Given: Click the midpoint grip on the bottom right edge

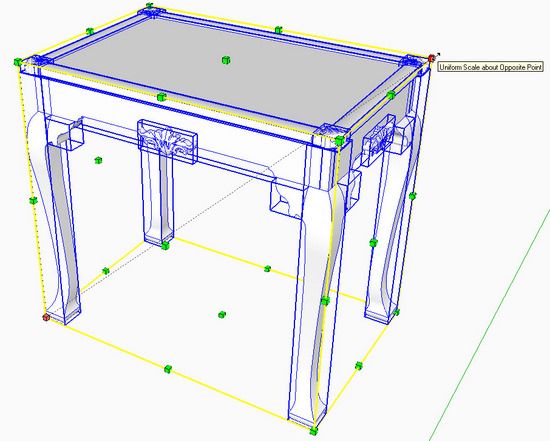Looking at the screenshot, I should click(x=358, y=366).
